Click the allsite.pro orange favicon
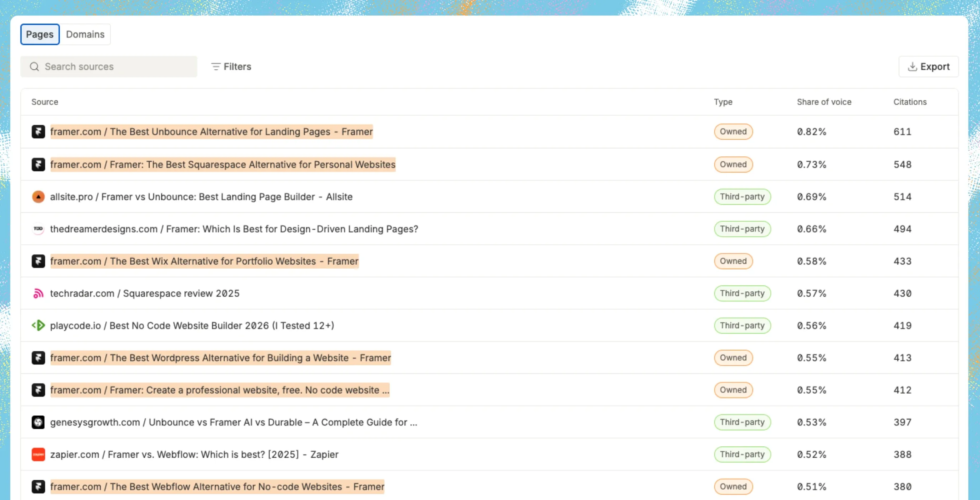Screen dimensions: 980x500 point(39,197)
